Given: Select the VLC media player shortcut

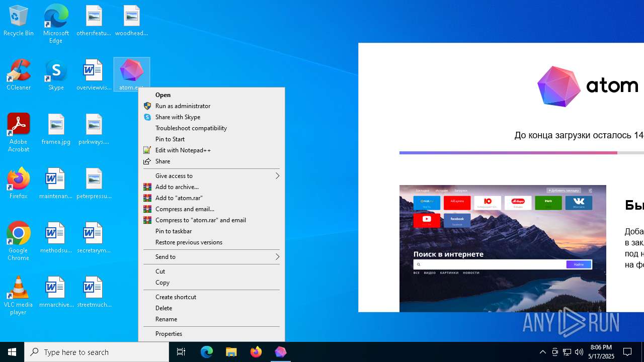Looking at the screenshot, I should click(x=19, y=296).
